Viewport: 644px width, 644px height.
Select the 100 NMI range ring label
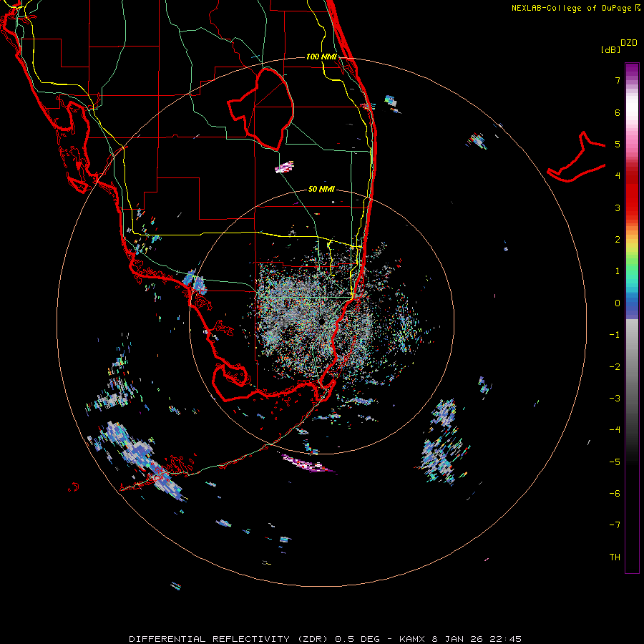click(x=321, y=57)
